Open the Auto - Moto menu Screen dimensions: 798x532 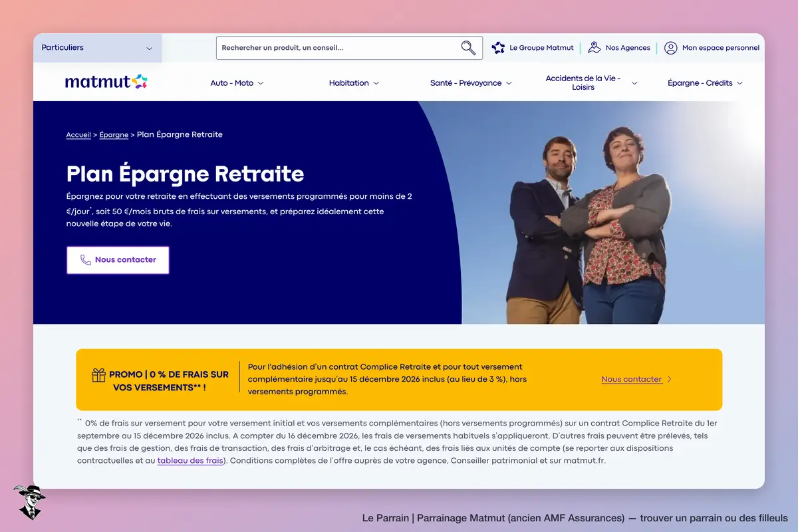(232, 83)
